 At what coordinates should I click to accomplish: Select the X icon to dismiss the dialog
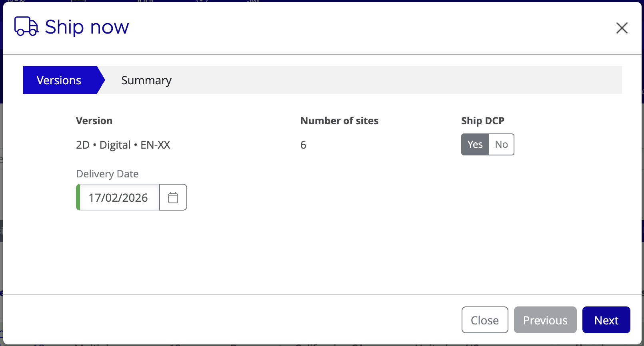pos(622,28)
